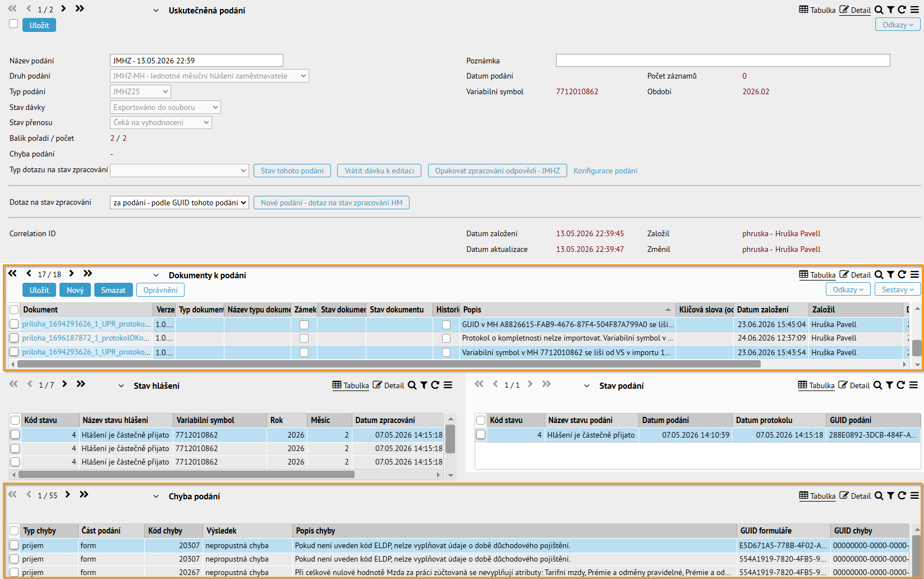Go to next page in Chyba podání
The image size is (924, 579).
point(67,495)
